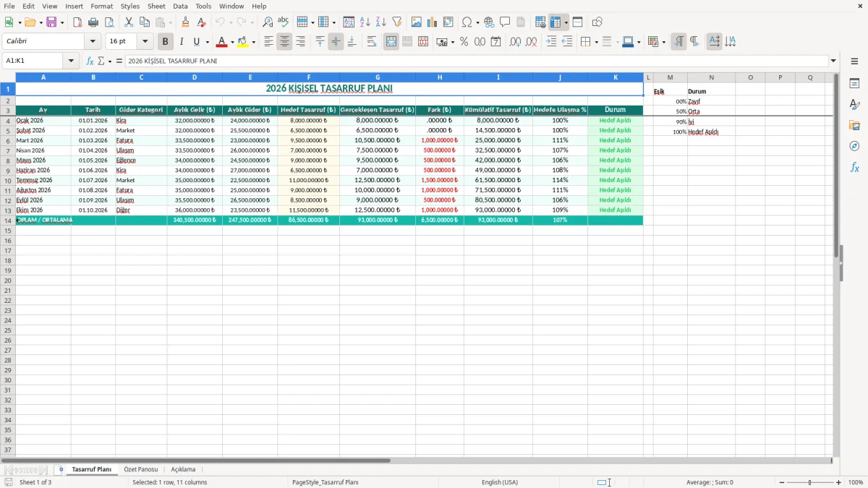This screenshot has width=868, height=488.
Task: Insert a hyperlink
Action: tap(489, 22)
